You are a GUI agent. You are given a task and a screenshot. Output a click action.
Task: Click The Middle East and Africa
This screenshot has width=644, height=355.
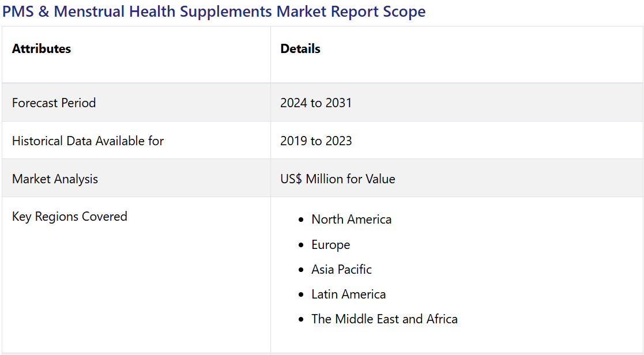tap(385, 319)
